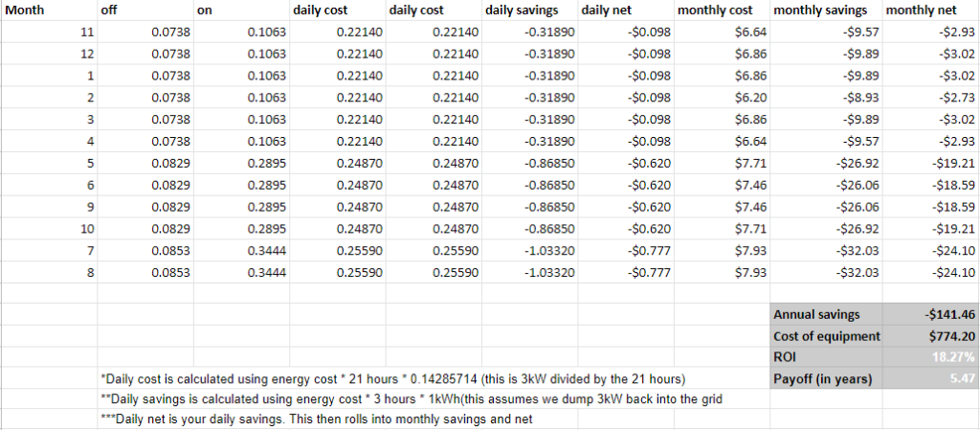Click the 'monthly savings' header cell
Viewport: 980px width, 430px height.
pyautogui.click(x=825, y=11)
